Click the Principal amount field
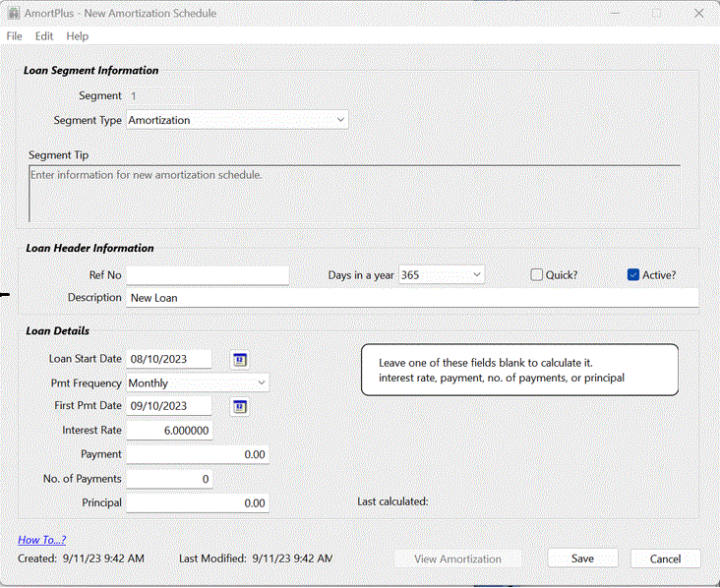This screenshot has width=720, height=588. [x=198, y=503]
